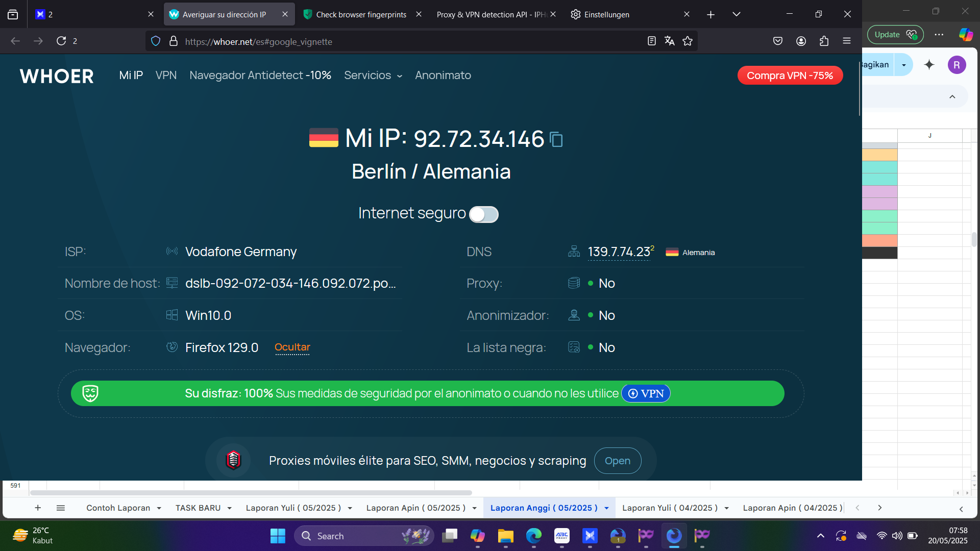Viewport: 980px width, 551px height.
Task: Open Laporan Yuli ( 05/2025 ) tab dropdown arrow
Action: (x=350, y=508)
